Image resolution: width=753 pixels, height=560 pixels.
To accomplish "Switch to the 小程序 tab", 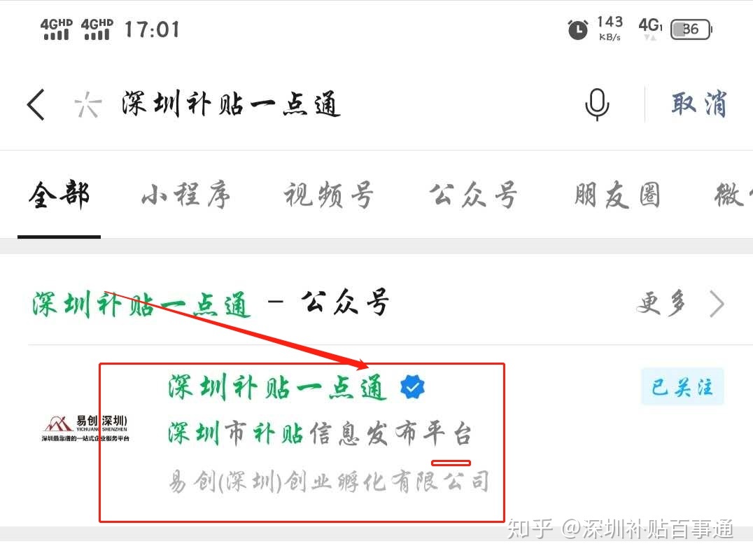I will (x=186, y=195).
